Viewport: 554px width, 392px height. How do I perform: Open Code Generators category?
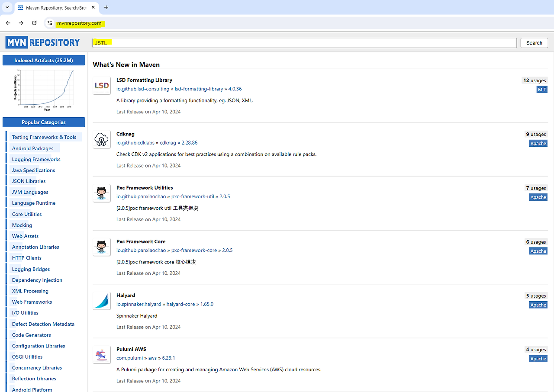tap(32, 335)
